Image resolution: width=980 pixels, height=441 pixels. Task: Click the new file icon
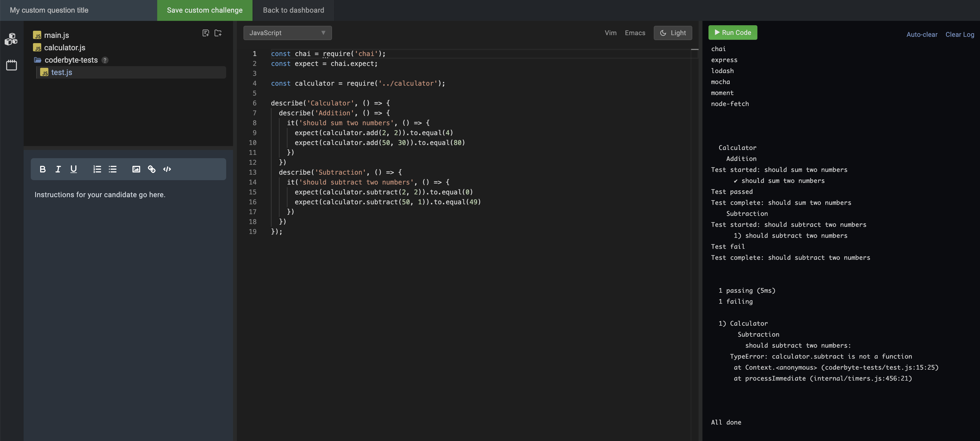(x=206, y=33)
